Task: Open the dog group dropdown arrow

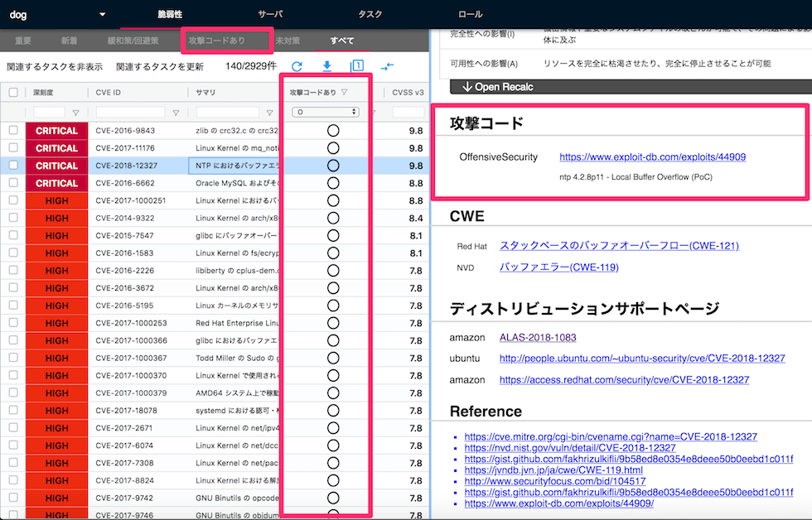Action: 103,14
